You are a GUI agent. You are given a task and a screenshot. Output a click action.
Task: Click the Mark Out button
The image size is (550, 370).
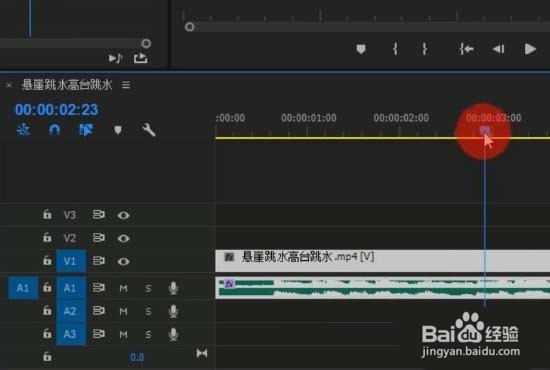(424, 49)
